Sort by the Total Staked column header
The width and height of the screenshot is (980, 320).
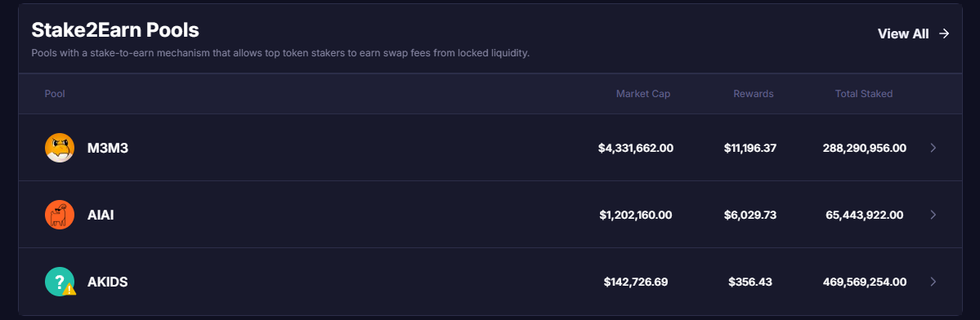pos(864,94)
